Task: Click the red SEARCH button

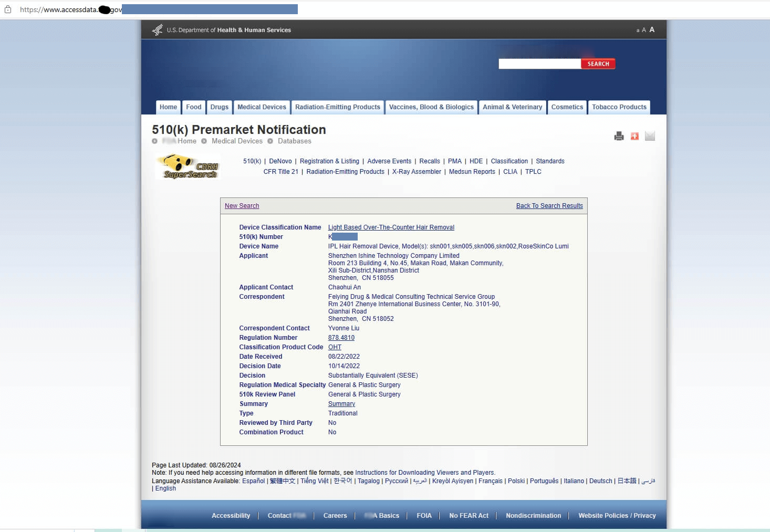Action: (x=598, y=64)
